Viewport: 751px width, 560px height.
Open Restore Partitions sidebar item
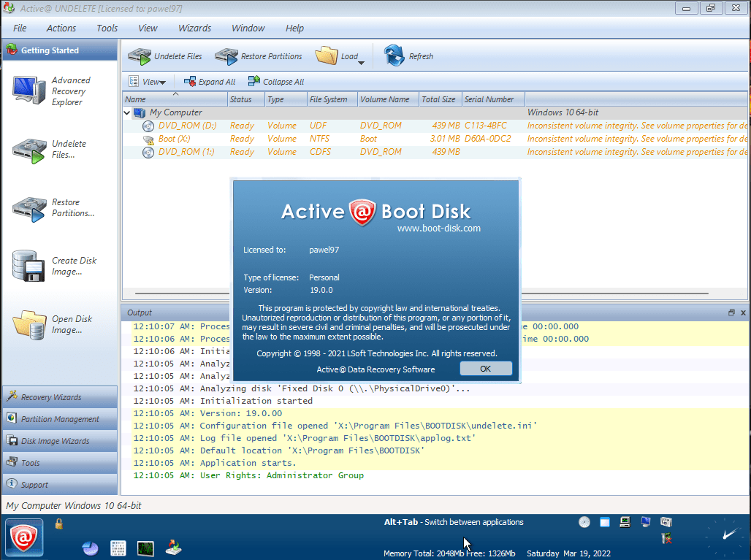pos(53,208)
